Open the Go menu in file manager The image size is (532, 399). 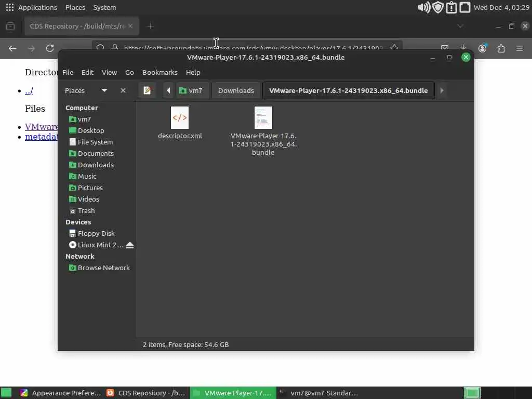click(x=129, y=72)
